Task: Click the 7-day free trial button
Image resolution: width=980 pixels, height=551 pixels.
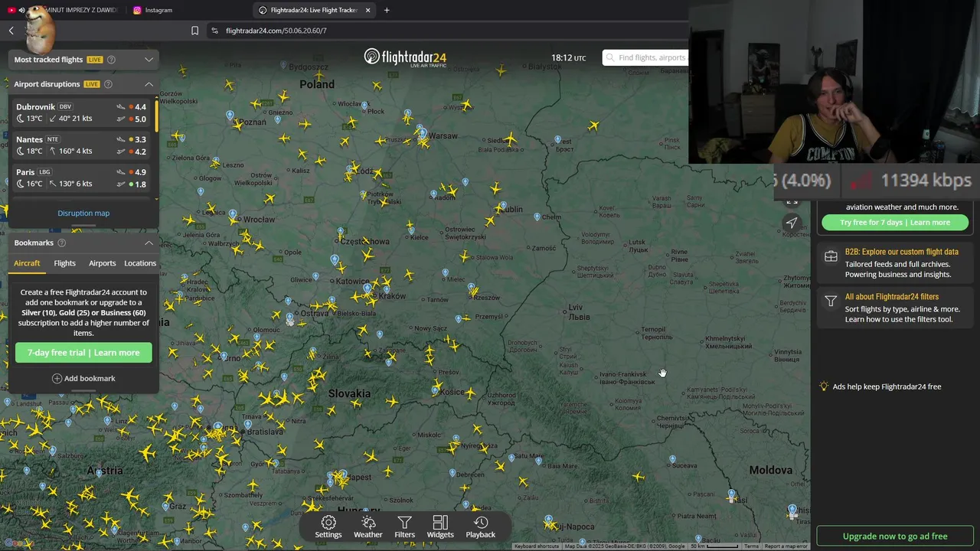Action: [83, 353]
